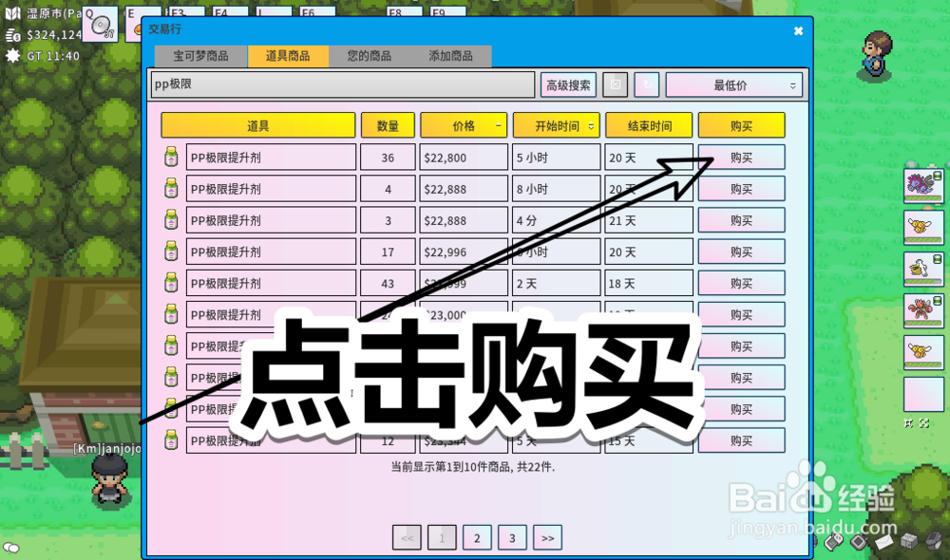Expand the 最低价 sort dropdown
Screen dimensions: 950x560
[x=733, y=85]
